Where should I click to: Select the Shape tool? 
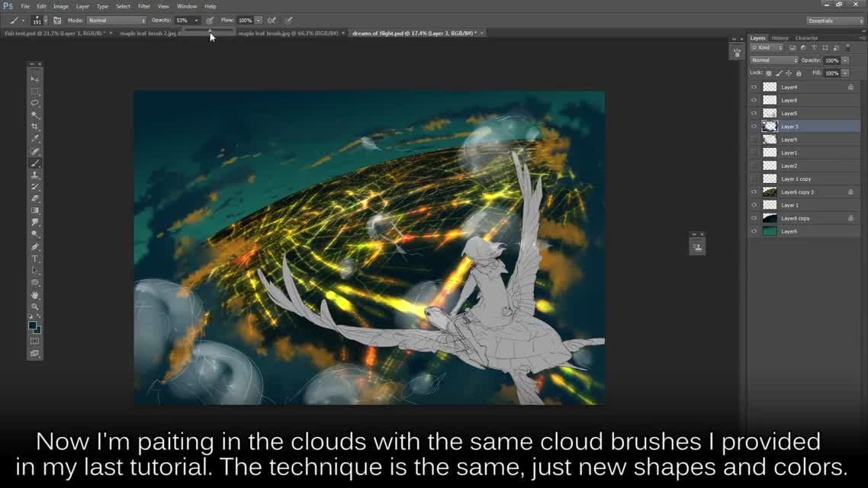coord(35,283)
